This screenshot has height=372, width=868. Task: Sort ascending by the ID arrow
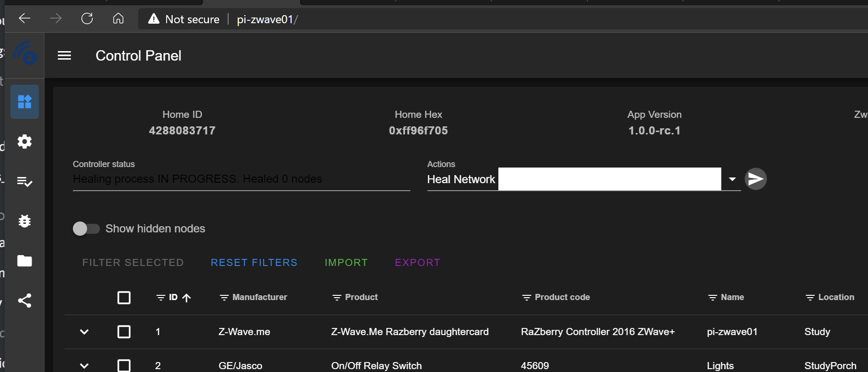(187, 298)
